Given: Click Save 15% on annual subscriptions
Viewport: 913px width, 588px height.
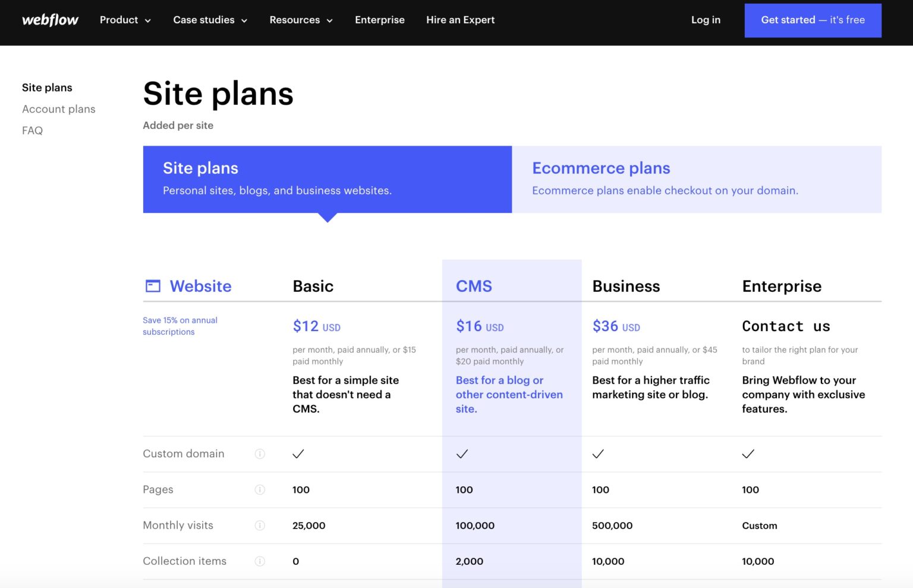Looking at the screenshot, I should 180,326.
